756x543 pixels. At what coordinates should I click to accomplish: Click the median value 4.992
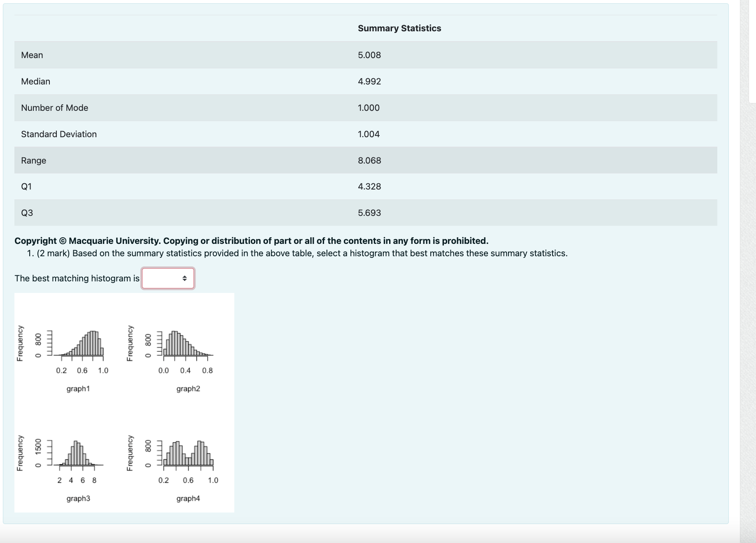[x=369, y=82]
